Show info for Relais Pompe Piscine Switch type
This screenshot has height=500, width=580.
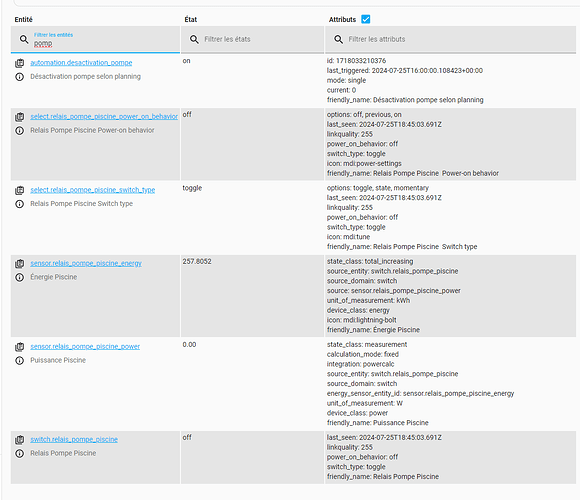20,204
